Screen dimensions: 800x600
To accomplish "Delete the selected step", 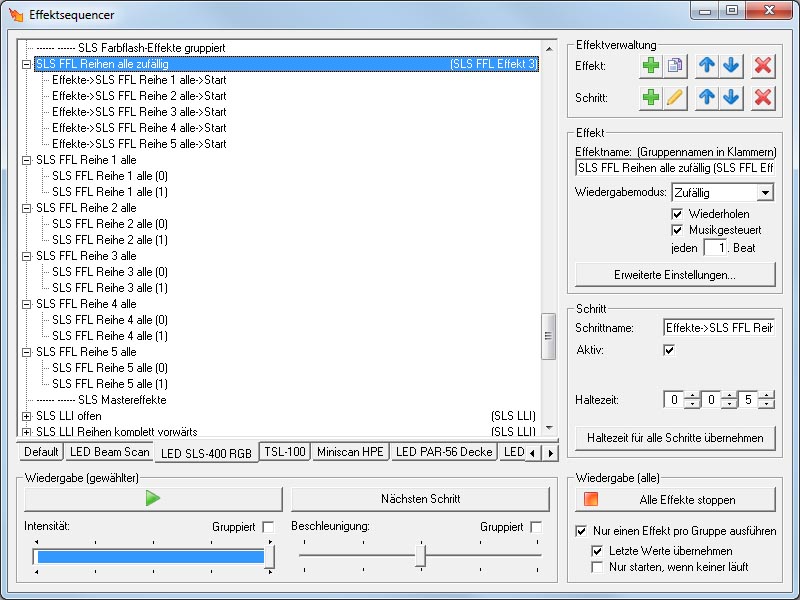I will click(x=763, y=97).
